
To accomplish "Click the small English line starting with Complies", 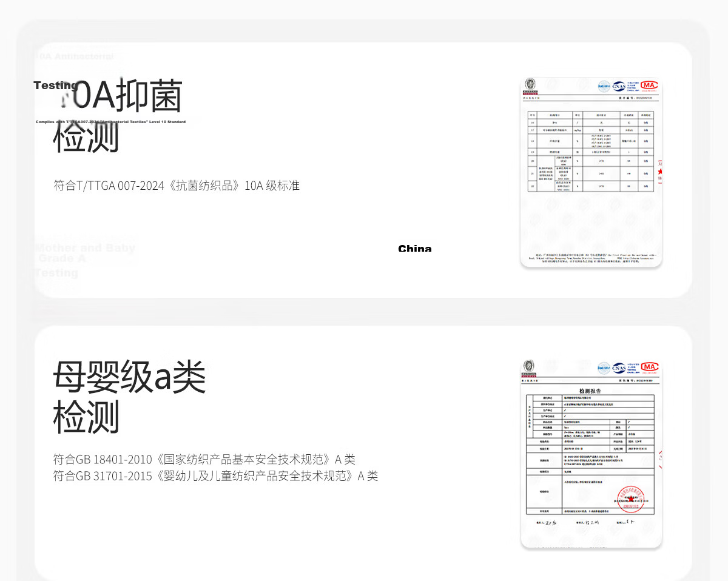I will click(110, 122).
